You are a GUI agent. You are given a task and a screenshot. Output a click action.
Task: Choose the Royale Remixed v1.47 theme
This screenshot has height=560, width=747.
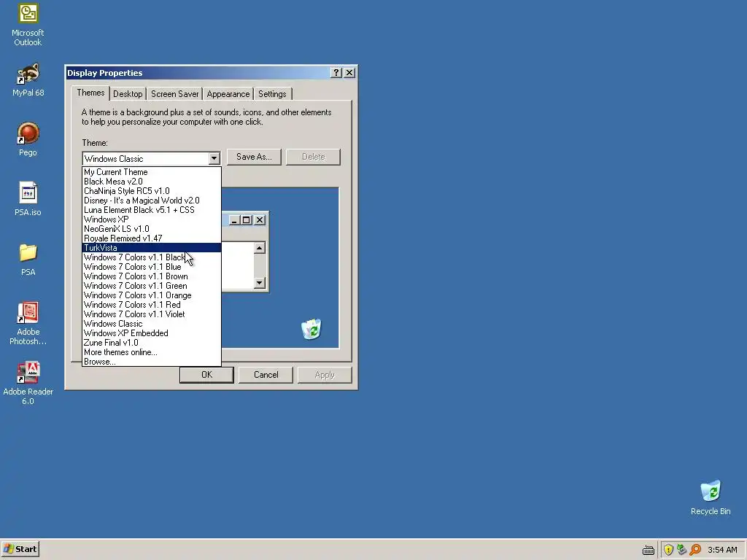coord(152,238)
